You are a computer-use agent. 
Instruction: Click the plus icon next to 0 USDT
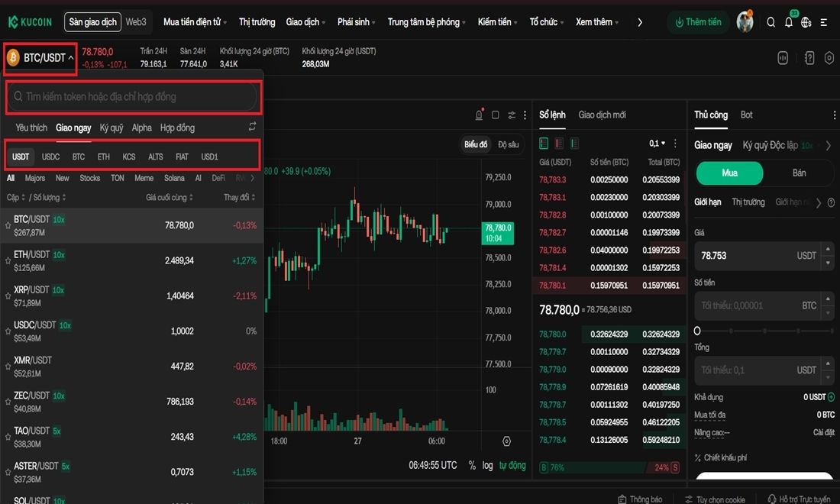832,397
